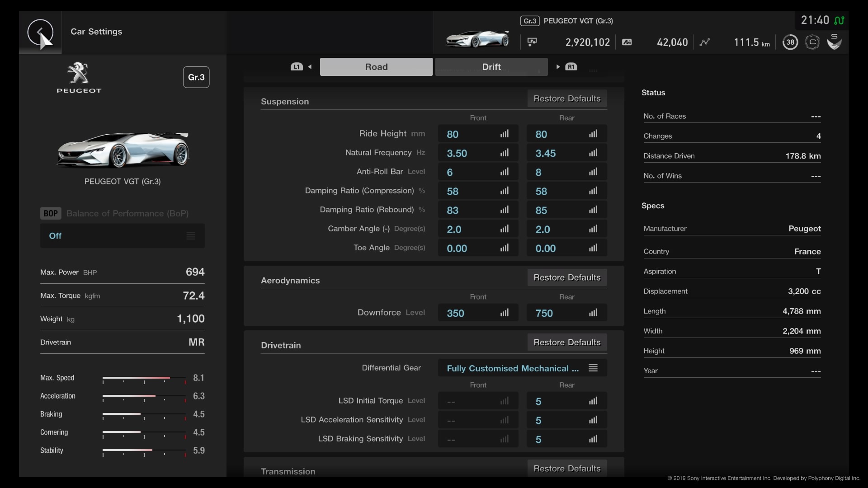Click the Gr.3 tag in the header
This screenshot has height=488, width=868.
pos(530,21)
